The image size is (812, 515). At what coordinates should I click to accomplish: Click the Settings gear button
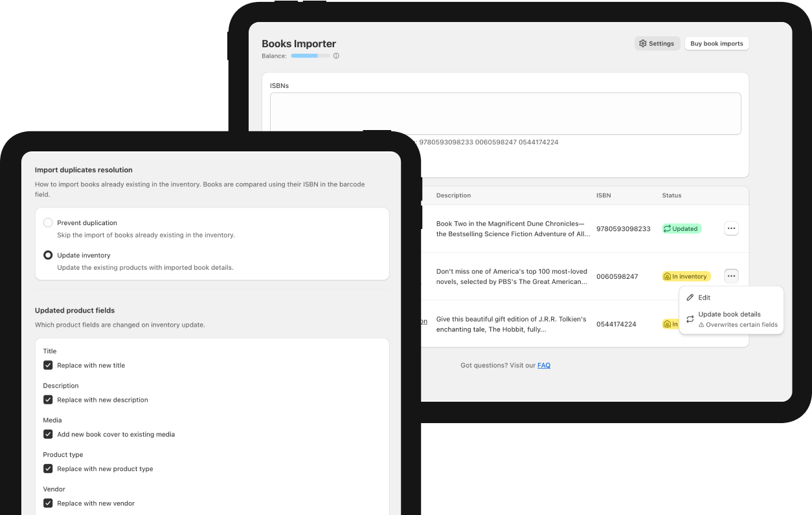657,43
